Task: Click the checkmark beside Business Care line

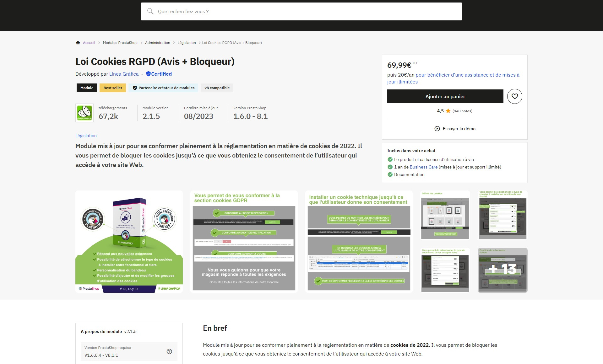Action: tap(390, 167)
